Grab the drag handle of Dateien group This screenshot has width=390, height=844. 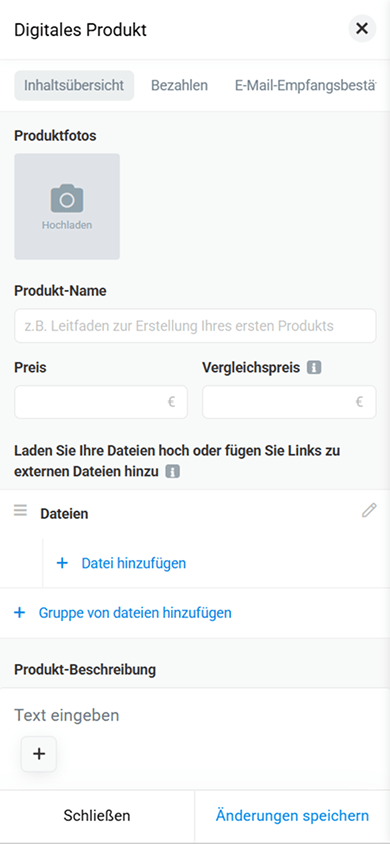(x=20, y=510)
